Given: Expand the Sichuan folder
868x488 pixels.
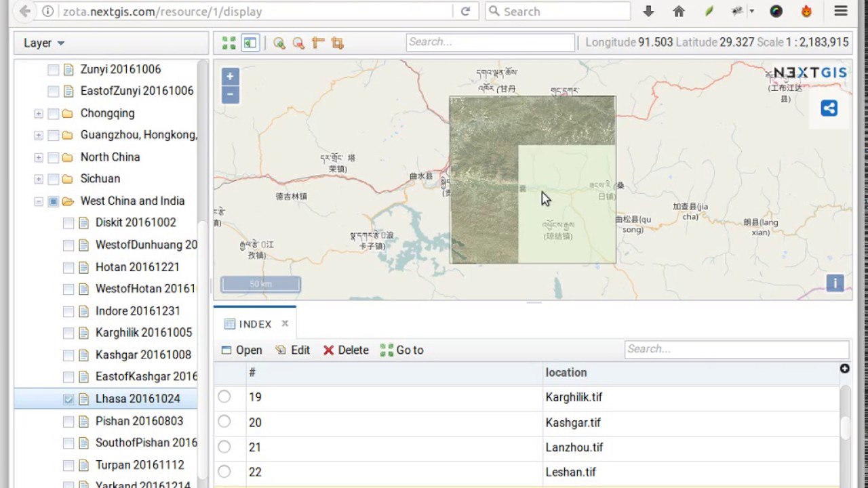Looking at the screenshot, I should pyautogui.click(x=39, y=179).
